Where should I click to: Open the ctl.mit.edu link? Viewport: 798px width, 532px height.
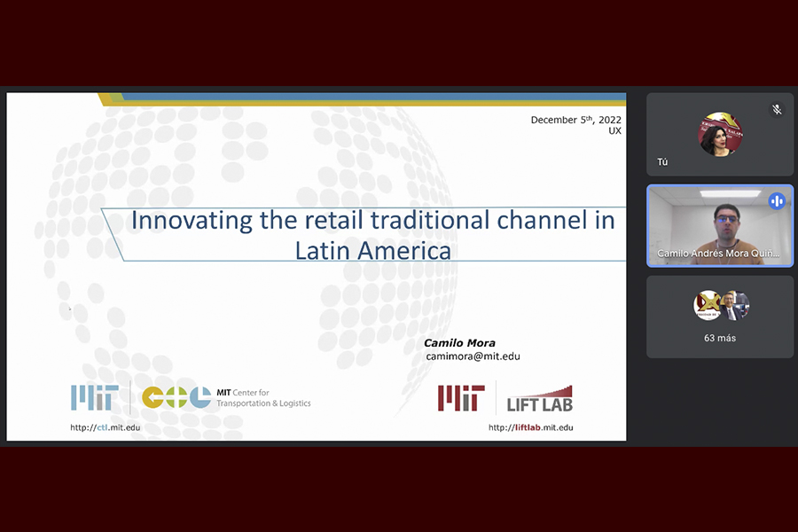pyautogui.click(x=105, y=427)
